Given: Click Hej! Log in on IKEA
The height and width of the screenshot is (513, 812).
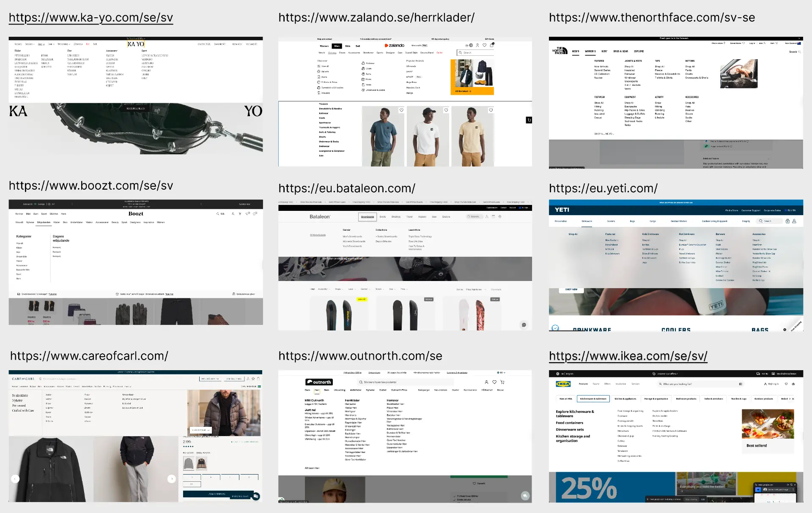Looking at the screenshot, I should (x=771, y=384).
